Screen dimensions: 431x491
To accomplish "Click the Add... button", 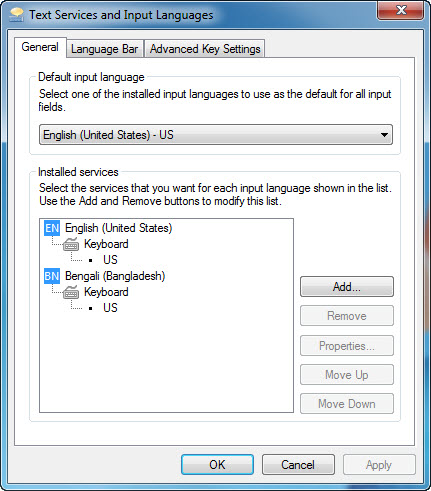I will [347, 287].
